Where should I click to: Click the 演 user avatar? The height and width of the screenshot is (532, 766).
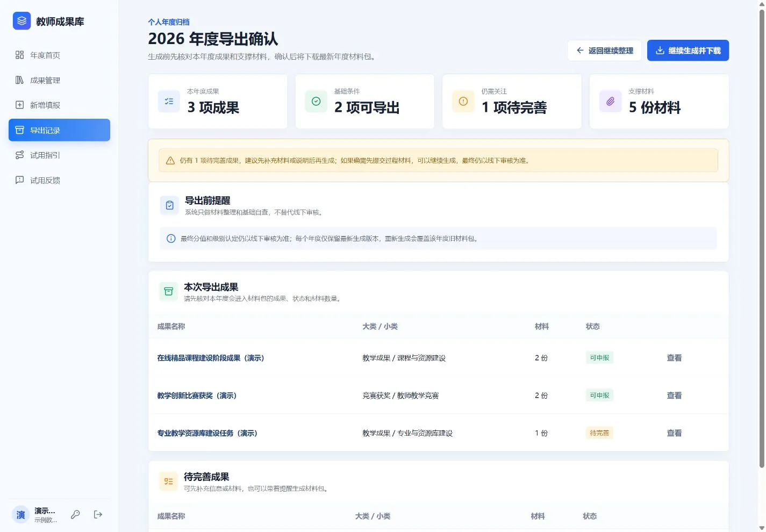[x=20, y=515]
